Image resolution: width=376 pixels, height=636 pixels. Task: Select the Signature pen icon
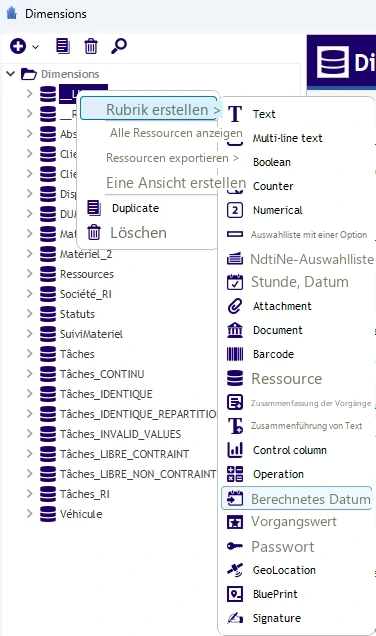pyautogui.click(x=235, y=618)
